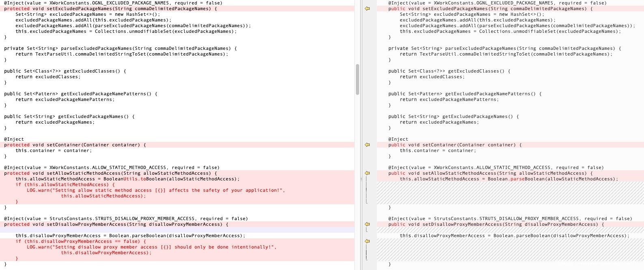Click 'protected' in left pane setContainer line
Image resolution: width=644 pixels, height=270 pixels.
pos(17,145)
